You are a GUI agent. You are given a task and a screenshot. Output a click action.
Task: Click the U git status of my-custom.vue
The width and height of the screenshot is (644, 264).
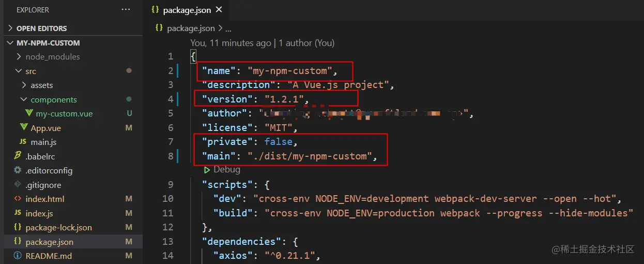[129, 114]
